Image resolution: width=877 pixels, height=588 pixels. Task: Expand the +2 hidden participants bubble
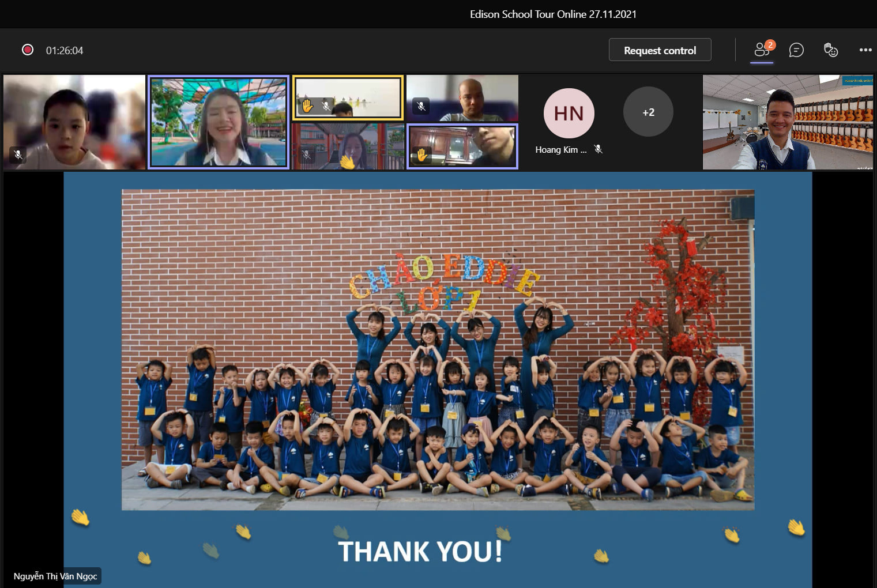click(x=648, y=112)
